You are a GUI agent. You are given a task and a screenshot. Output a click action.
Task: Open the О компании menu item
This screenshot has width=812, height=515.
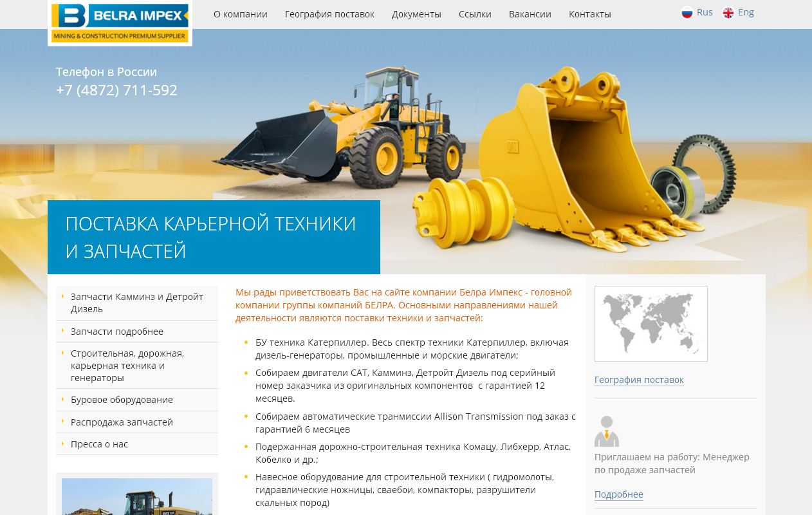coord(241,14)
